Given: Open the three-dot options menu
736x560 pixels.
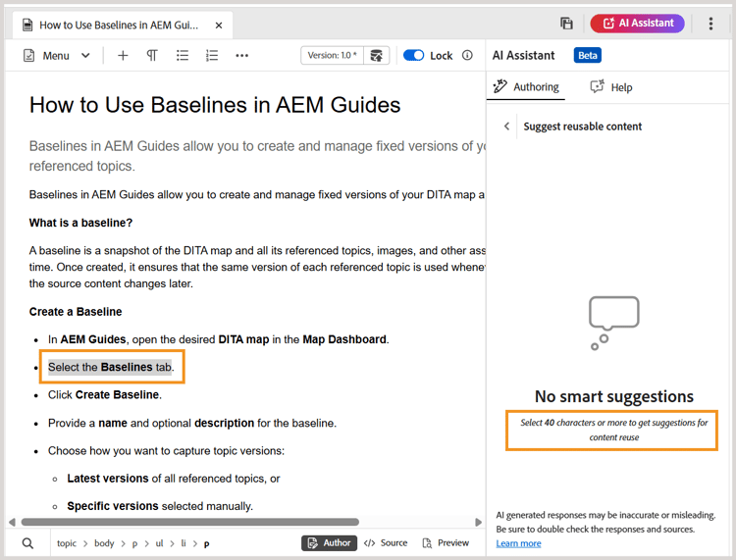Looking at the screenshot, I should (x=710, y=24).
